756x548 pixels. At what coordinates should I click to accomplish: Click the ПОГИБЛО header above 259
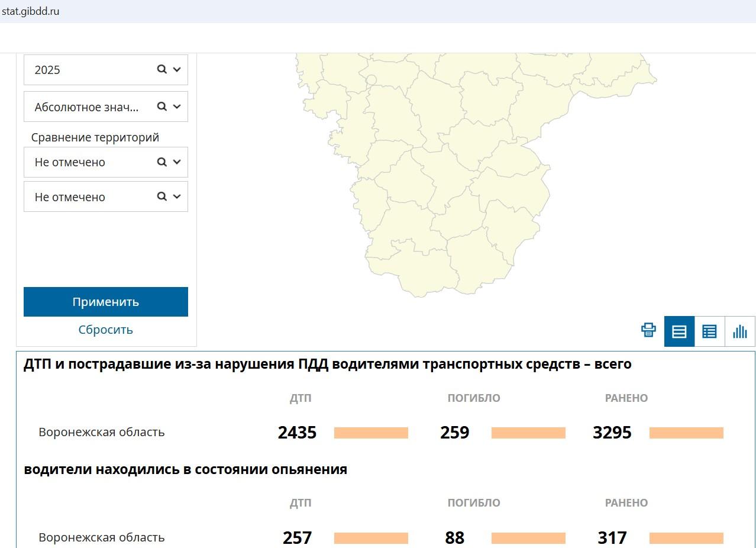coord(474,398)
